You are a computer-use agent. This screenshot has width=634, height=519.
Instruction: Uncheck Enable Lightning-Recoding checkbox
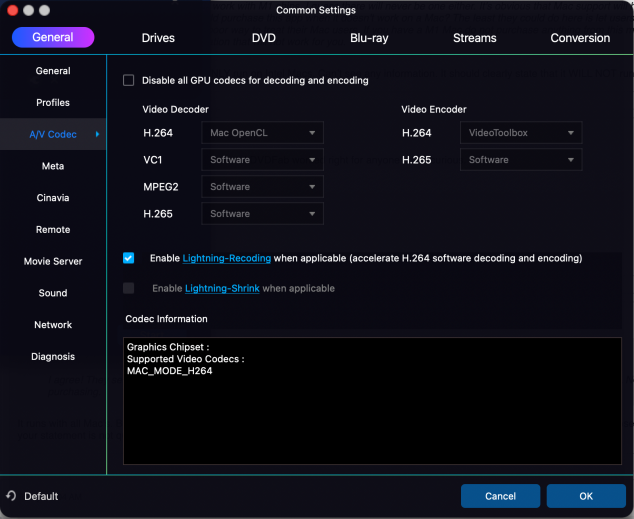tap(128, 258)
